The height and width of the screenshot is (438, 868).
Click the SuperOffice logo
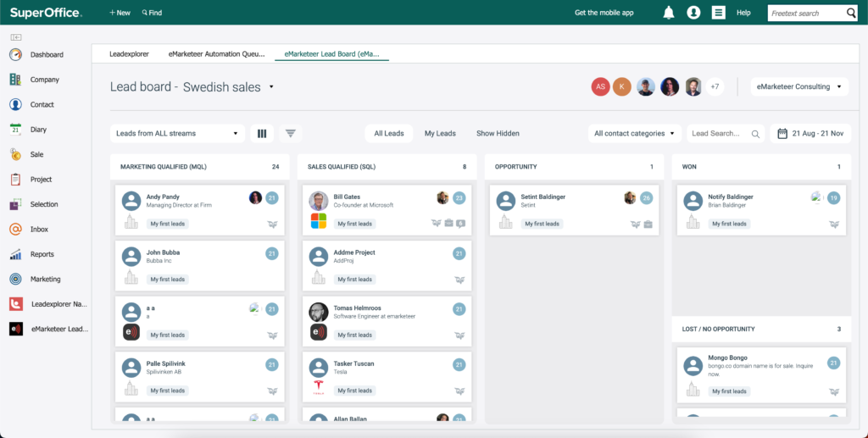click(46, 13)
